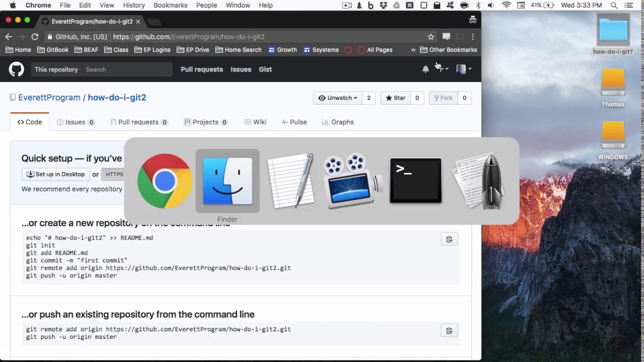Click the Bluetooth icon in menu bar
The image size is (644, 362).
tap(478, 5)
